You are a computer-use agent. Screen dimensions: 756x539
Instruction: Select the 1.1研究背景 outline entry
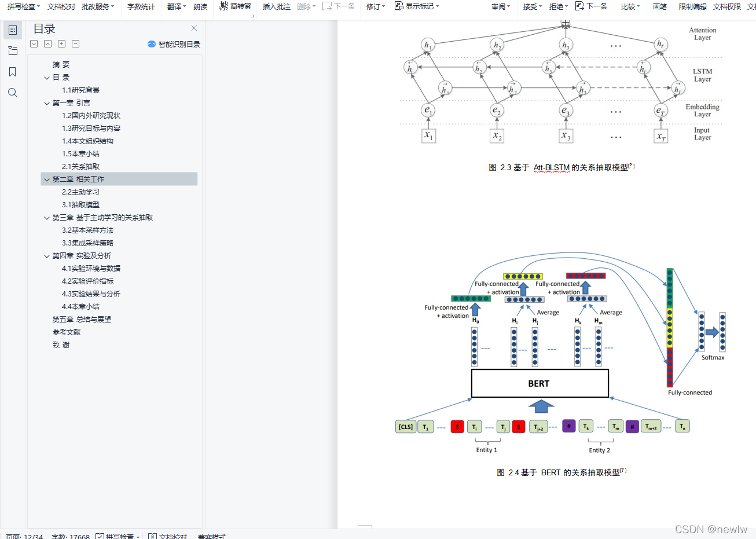[81, 90]
